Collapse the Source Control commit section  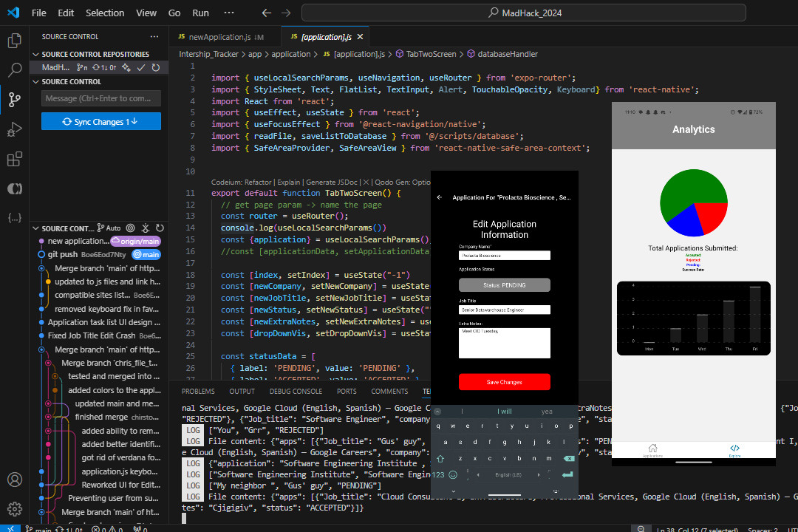click(x=35, y=81)
